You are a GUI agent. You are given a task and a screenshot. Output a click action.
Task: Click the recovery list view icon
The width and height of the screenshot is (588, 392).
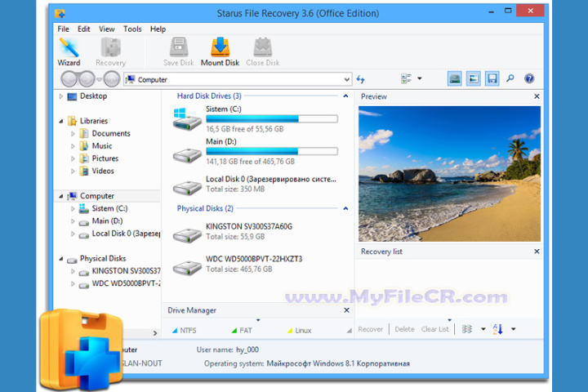pyautogui.click(x=467, y=329)
